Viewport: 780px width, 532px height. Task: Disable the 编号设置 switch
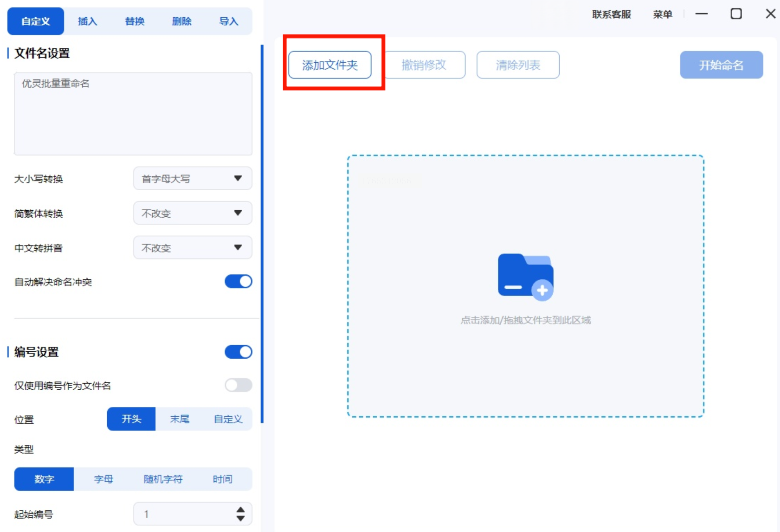click(238, 352)
